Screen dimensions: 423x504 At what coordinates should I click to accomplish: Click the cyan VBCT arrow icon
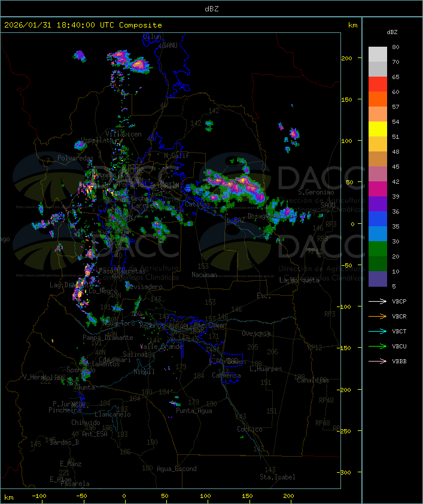[378, 331]
